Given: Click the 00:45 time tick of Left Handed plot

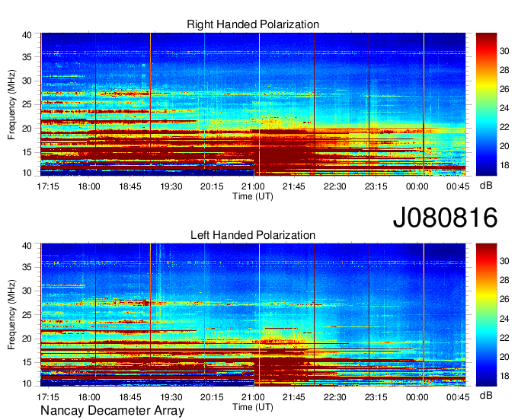Looking at the screenshot, I should tap(458, 397).
